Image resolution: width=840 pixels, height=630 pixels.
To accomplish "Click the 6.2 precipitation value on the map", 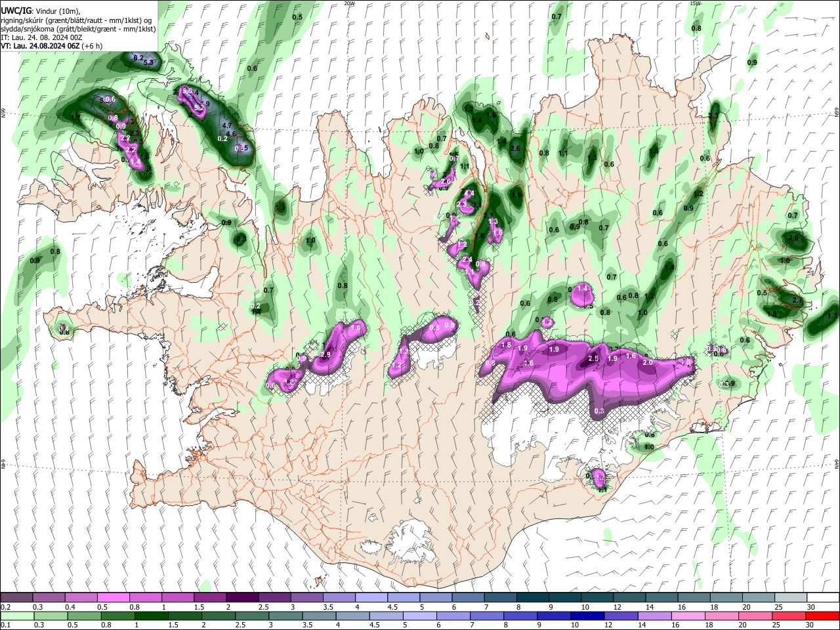I will click(138, 58).
